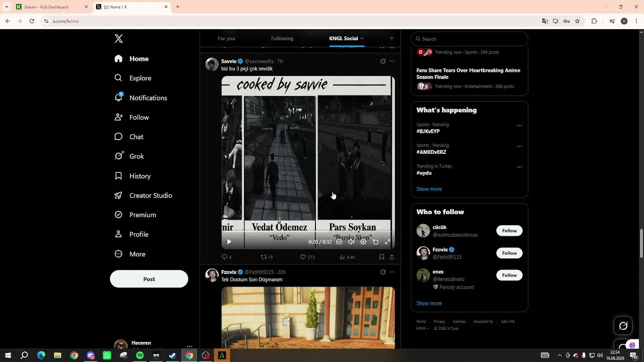This screenshot has height=362, width=644.
Task: Open the Grok floating button
Action: point(623,326)
